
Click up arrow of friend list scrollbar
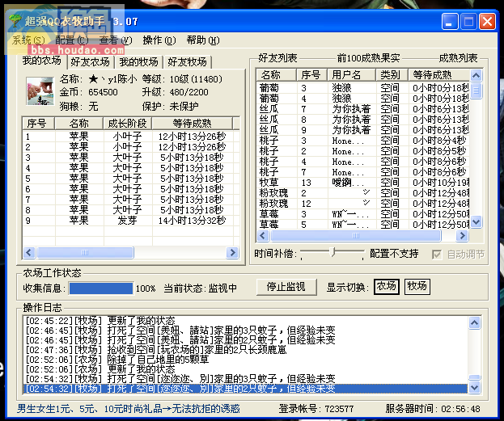tap(476, 75)
